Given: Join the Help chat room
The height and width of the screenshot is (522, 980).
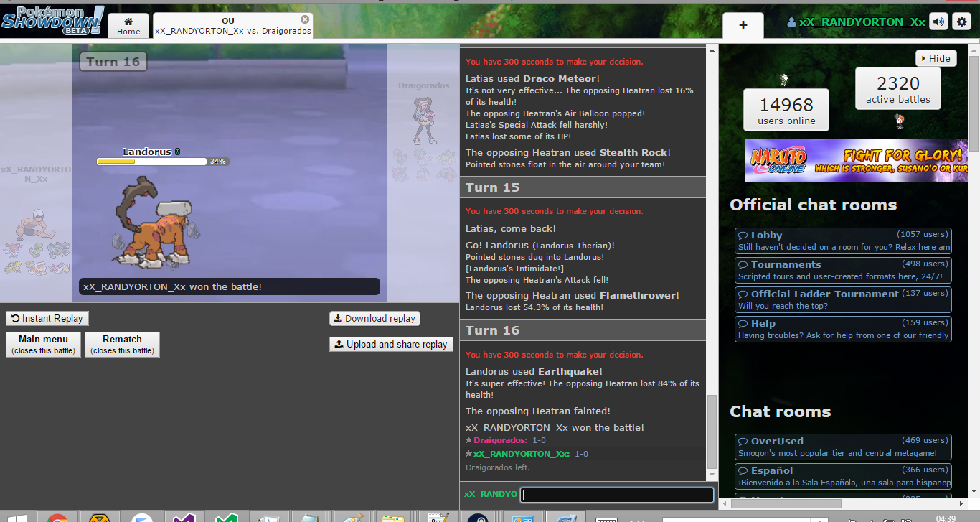Looking at the screenshot, I should click(x=844, y=329).
